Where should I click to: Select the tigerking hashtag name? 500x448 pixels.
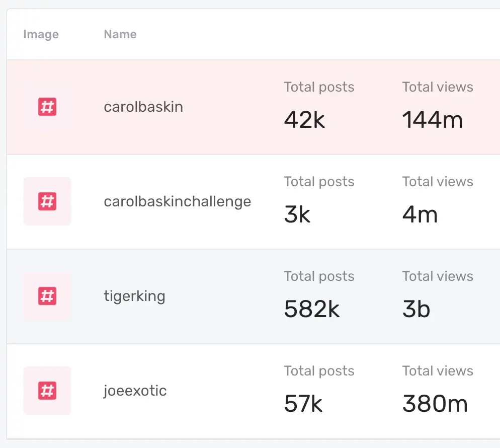pyautogui.click(x=134, y=296)
